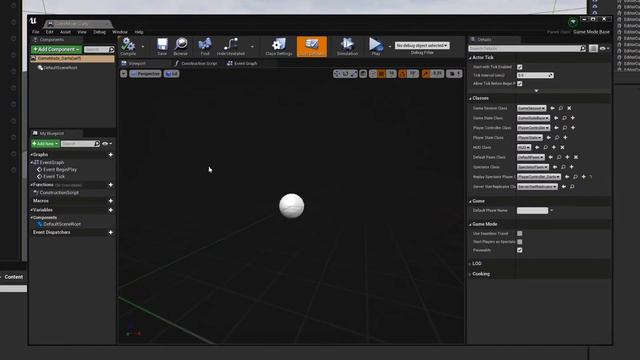Open the Window menu

(120, 32)
